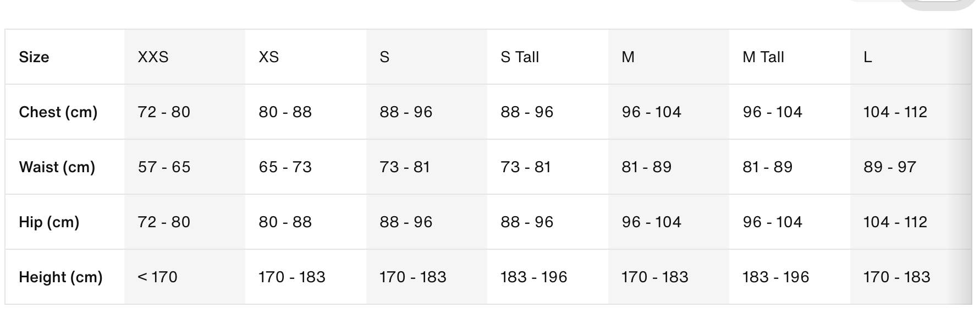This screenshot has height=329, width=980.
Task: Select the L size column header
Action: 868,57
